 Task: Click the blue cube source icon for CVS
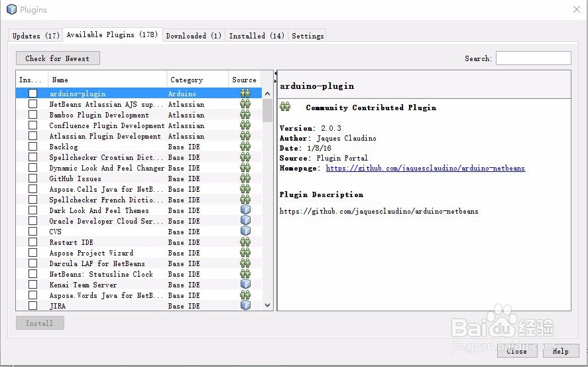tap(245, 231)
